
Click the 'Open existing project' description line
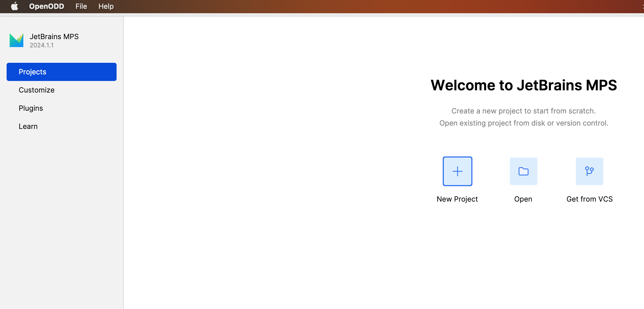tap(524, 123)
